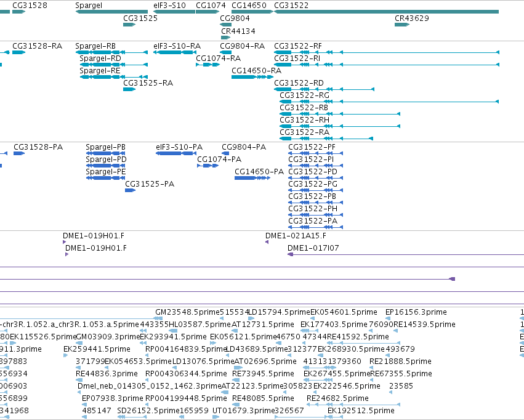This screenshot has width=524, height=420.
Task: Select the UT01679.3prime EST
Action: [216, 417]
